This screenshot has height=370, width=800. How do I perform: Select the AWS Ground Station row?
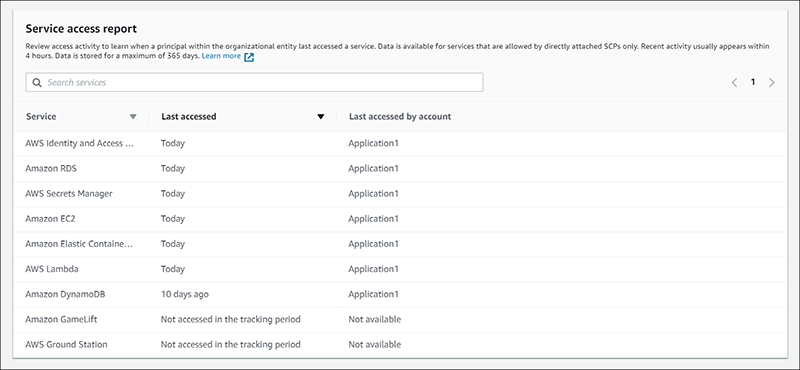click(400, 344)
